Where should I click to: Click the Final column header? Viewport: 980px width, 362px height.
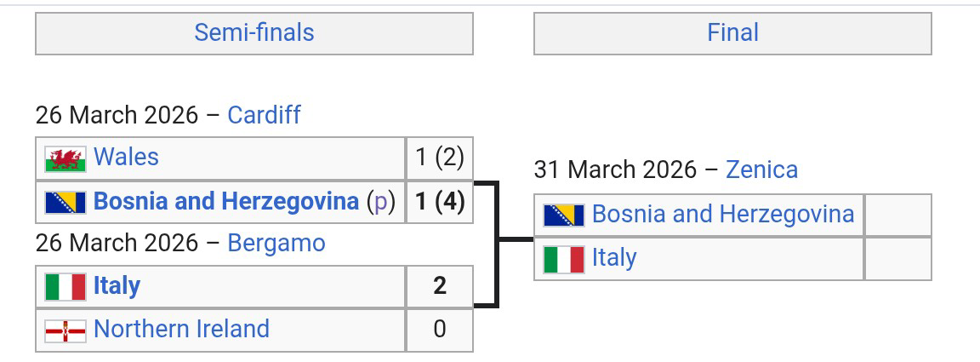click(732, 33)
